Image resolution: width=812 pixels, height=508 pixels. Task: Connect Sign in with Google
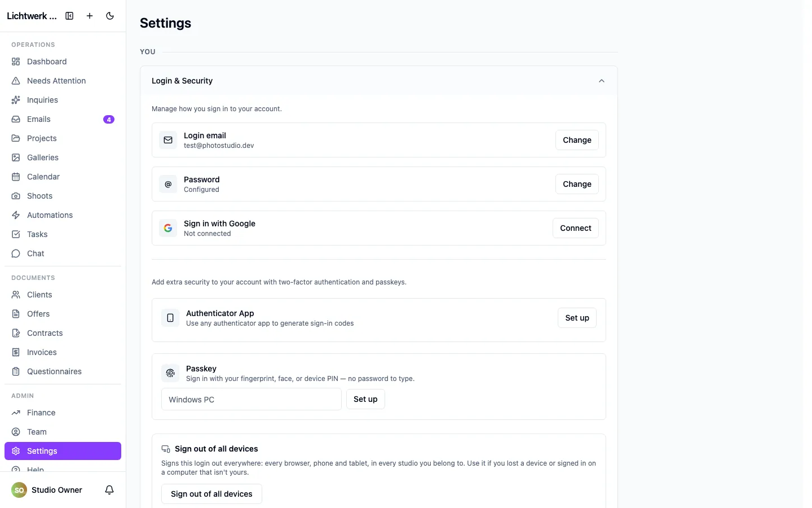tap(576, 228)
